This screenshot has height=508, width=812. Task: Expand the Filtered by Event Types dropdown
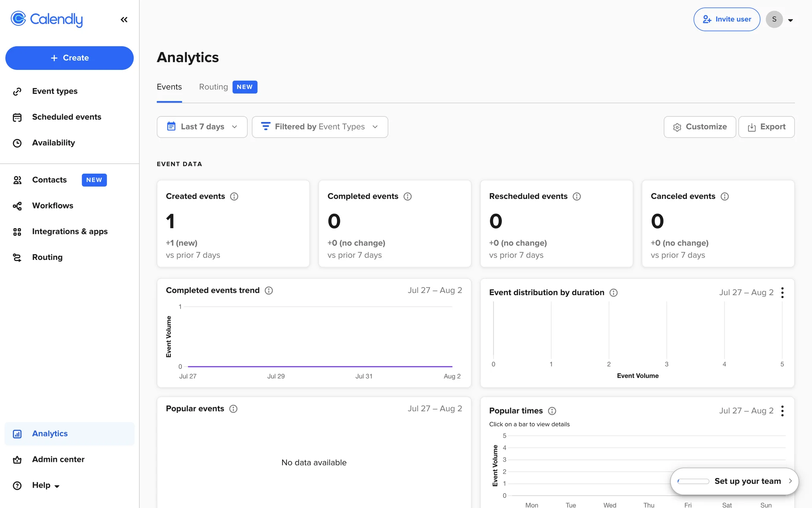pos(320,127)
